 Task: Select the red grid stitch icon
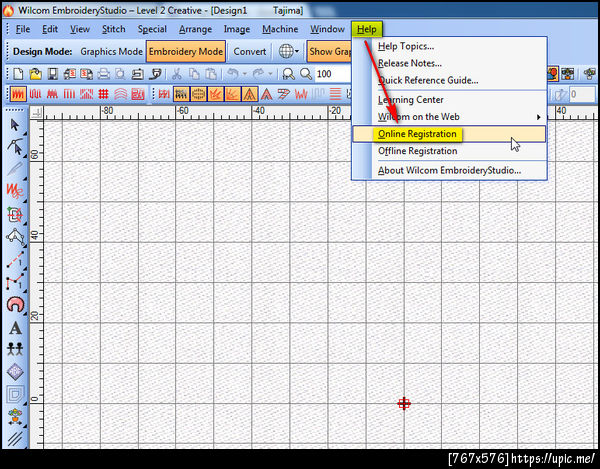(103, 94)
